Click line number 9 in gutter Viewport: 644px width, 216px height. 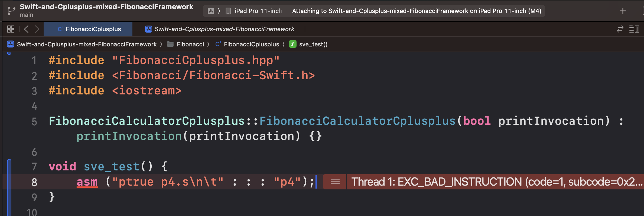(34, 197)
